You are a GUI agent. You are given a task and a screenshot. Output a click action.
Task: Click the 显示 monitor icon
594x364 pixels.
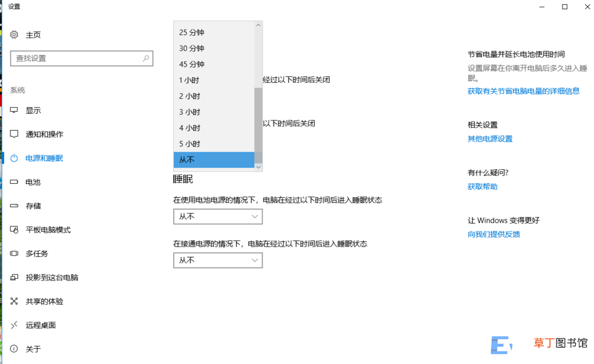[x=14, y=110]
